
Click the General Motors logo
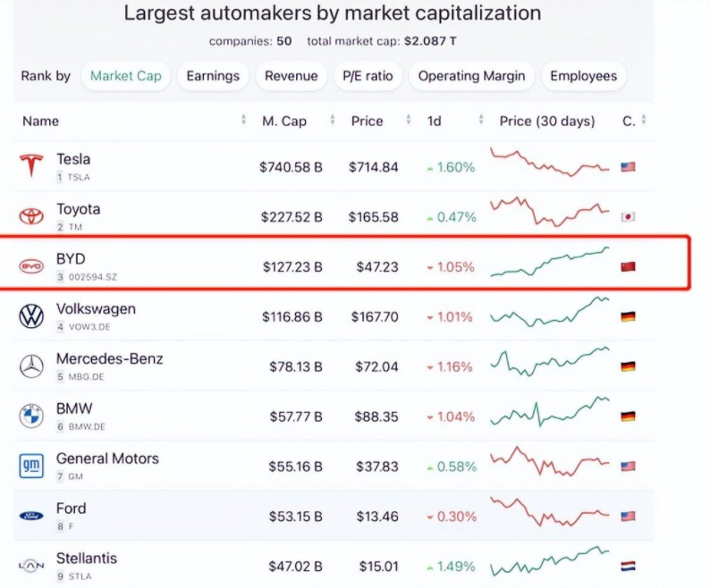click(x=31, y=466)
